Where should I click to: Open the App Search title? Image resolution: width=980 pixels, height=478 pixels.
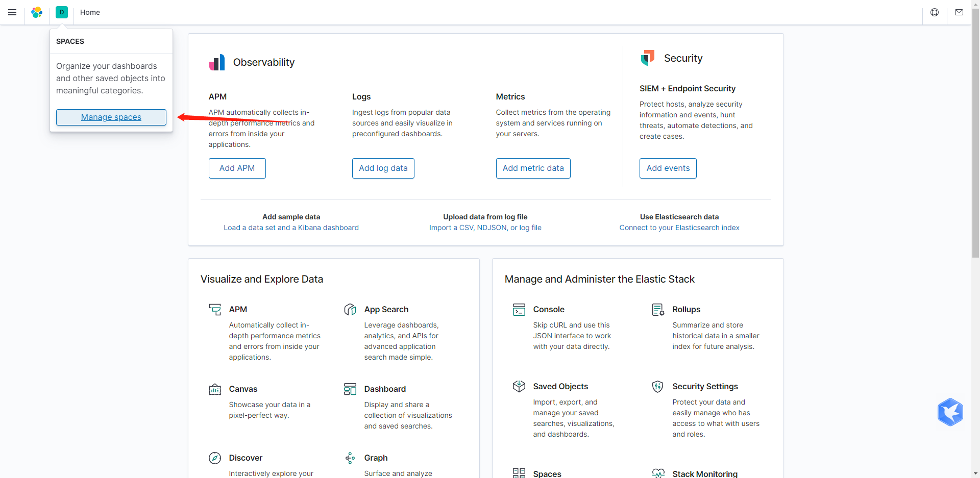[x=386, y=309]
